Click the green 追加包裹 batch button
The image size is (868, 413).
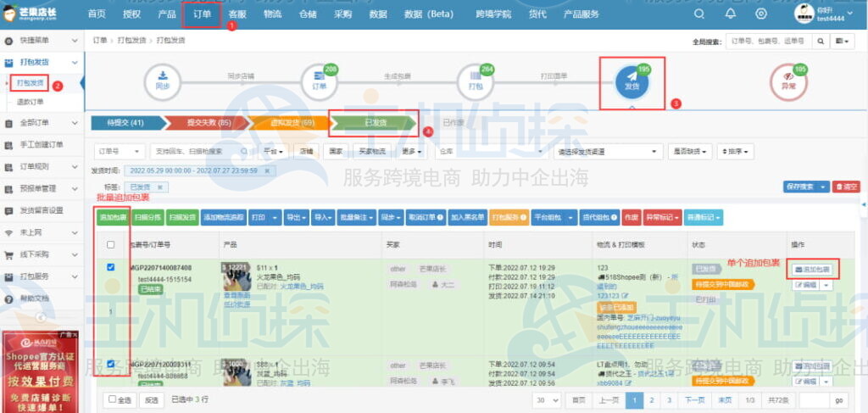[113, 218]
